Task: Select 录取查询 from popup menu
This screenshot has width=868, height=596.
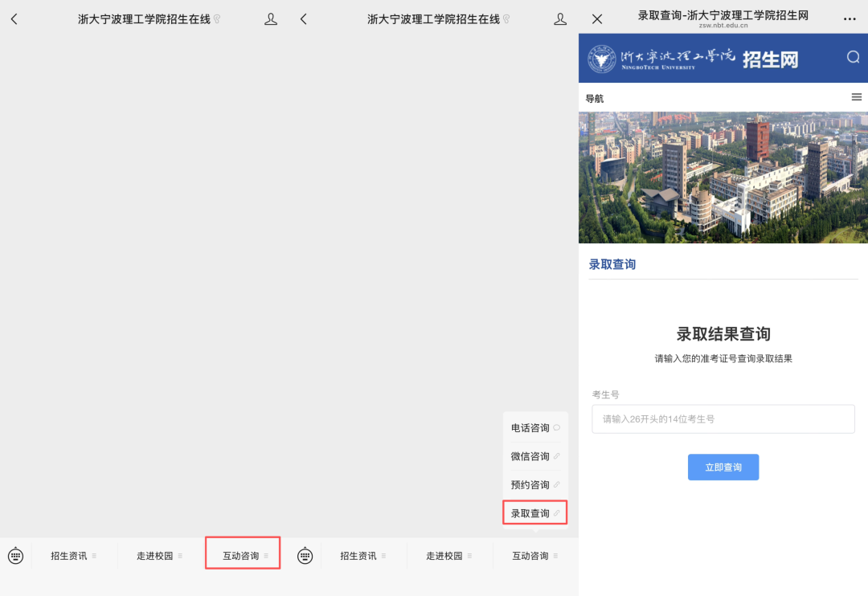Action: [x=535, y=513]
